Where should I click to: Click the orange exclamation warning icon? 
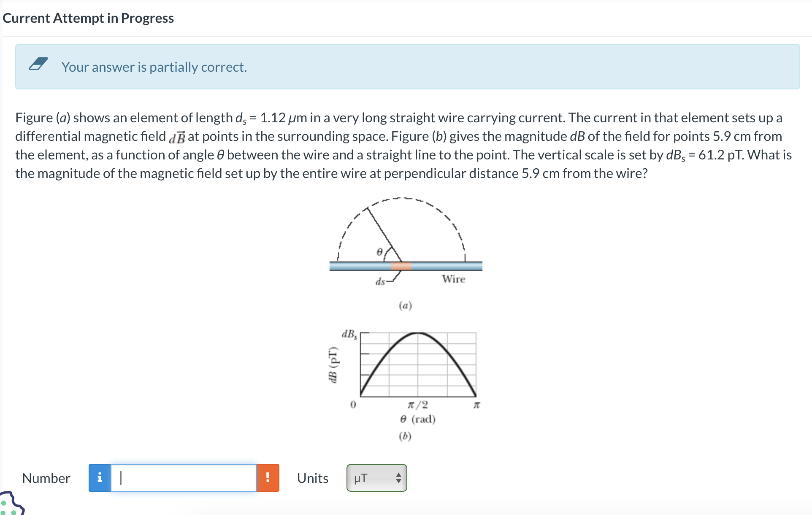(x=268, y=478)
